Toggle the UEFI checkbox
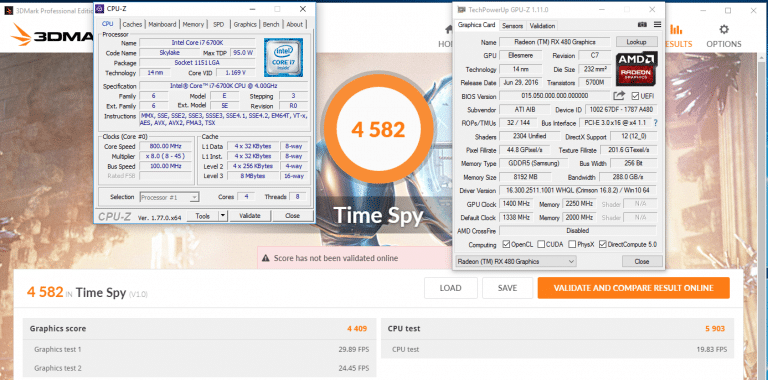 [x=635, y=96]
